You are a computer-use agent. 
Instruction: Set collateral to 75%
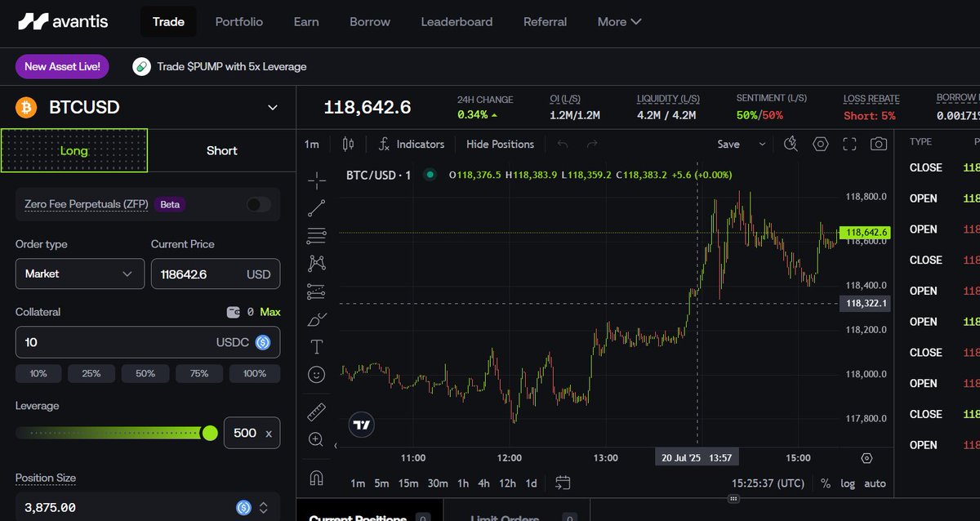(x=199, y=373)
